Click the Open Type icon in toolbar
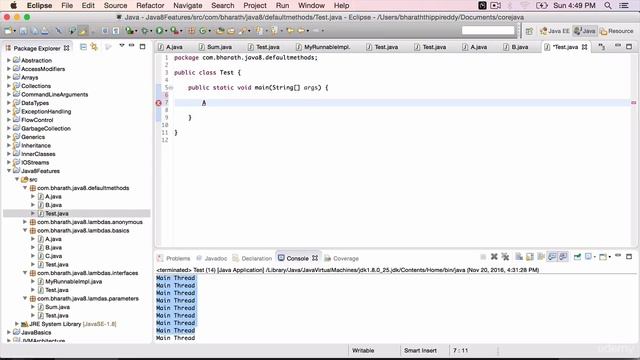 [x=220, y=31]
